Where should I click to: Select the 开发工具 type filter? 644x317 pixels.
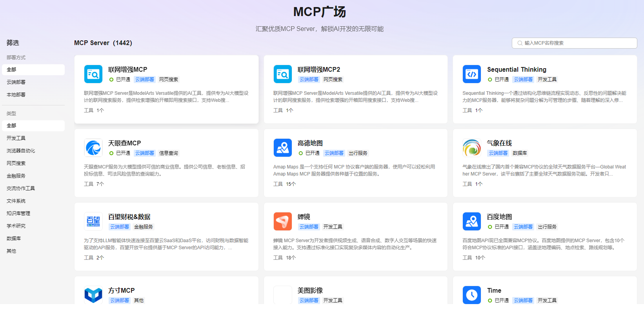(16, 138)
